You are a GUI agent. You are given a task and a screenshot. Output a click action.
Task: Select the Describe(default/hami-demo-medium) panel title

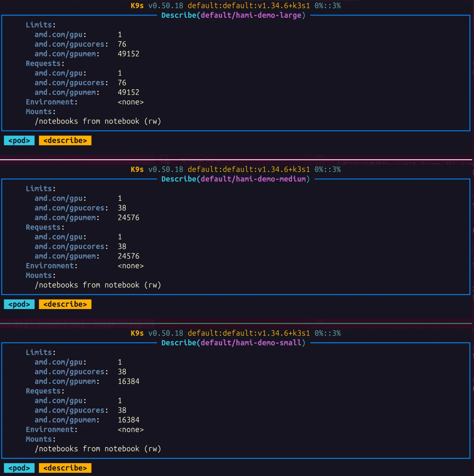236,179
